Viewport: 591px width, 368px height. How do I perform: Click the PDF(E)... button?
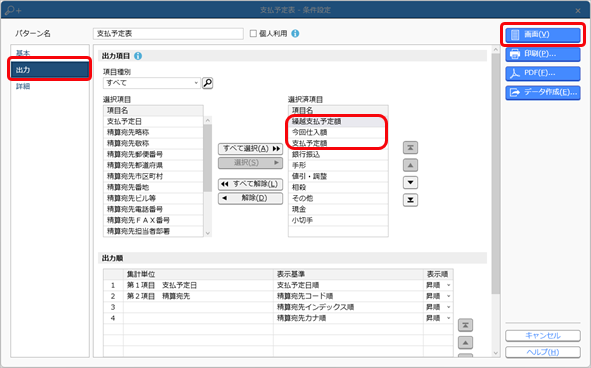tap(543, 73)
